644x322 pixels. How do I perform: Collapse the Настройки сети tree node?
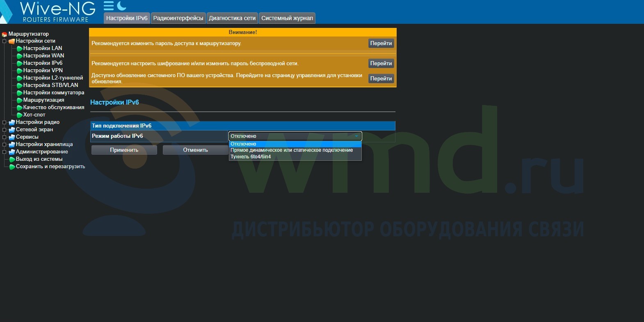(x=5, y=41)
